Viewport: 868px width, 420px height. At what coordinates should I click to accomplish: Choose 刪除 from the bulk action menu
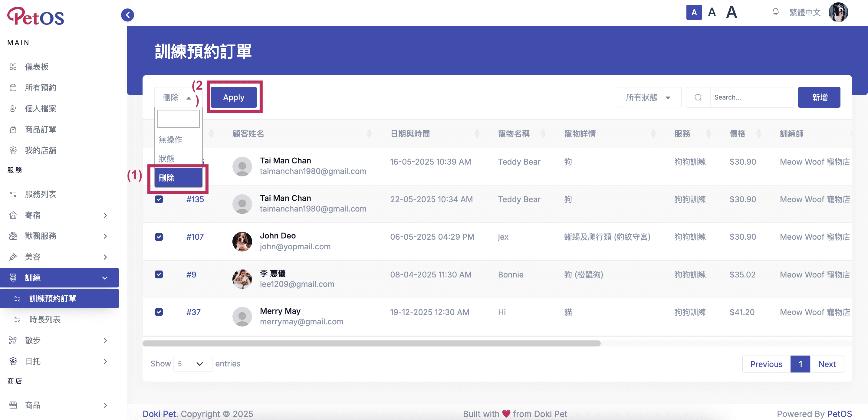tap(178, 178)
